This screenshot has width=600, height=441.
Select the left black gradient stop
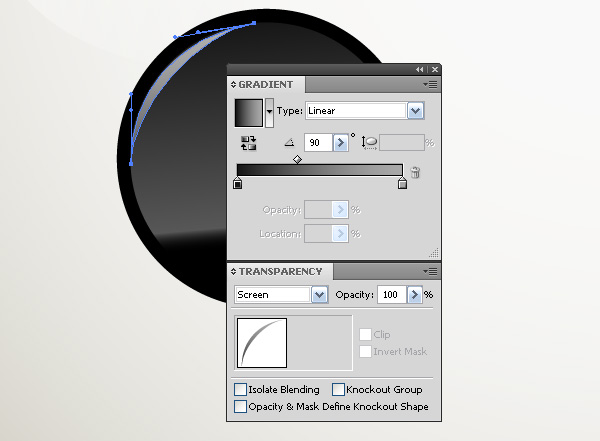tap(237, 183)
